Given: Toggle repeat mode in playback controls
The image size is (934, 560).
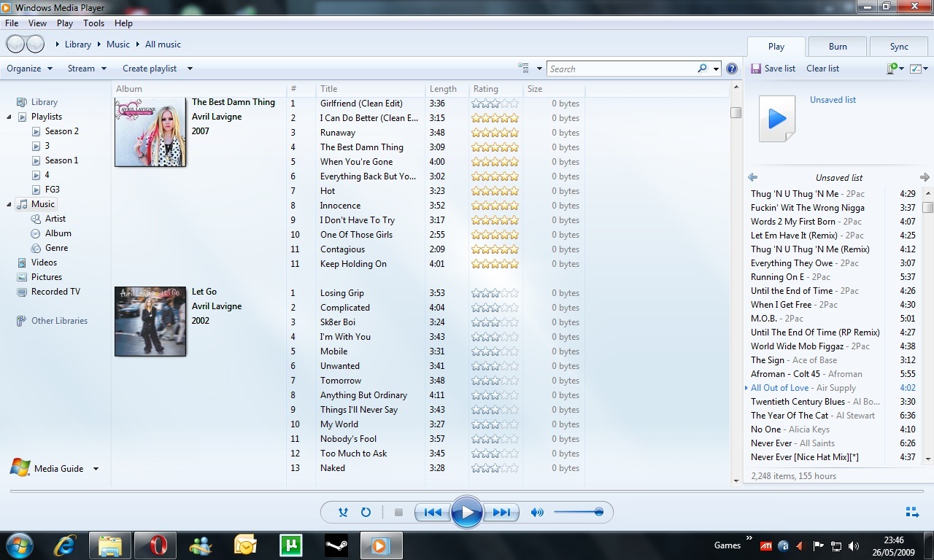Looking at the screenshot, I should coord(366,513).
